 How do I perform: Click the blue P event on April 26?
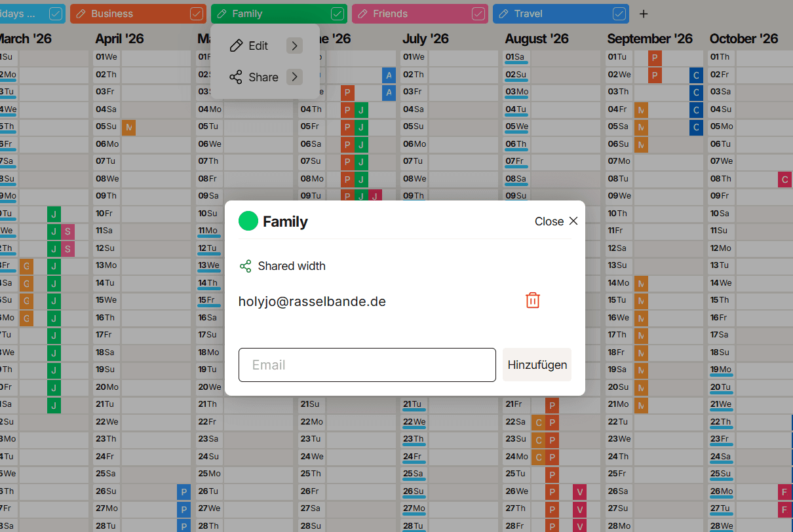pos(184,491)
